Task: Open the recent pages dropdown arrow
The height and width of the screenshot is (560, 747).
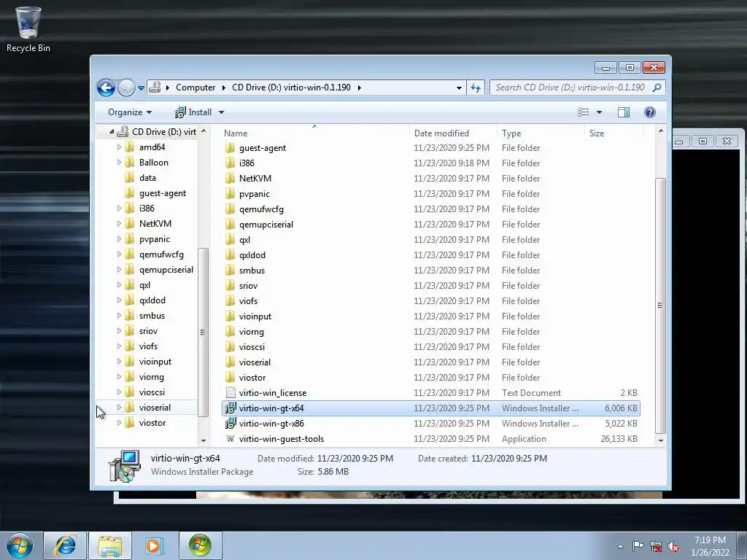Action: click(141, 88)
